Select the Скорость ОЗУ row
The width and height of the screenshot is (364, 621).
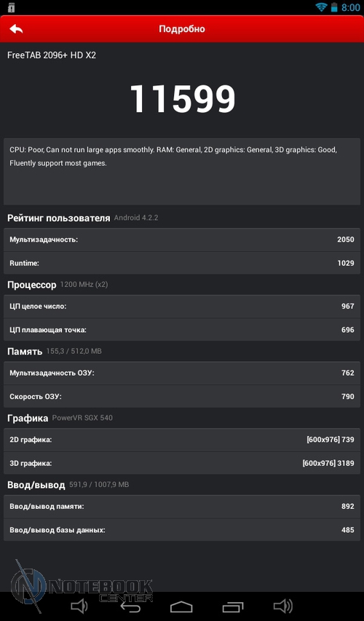(182, 397)
